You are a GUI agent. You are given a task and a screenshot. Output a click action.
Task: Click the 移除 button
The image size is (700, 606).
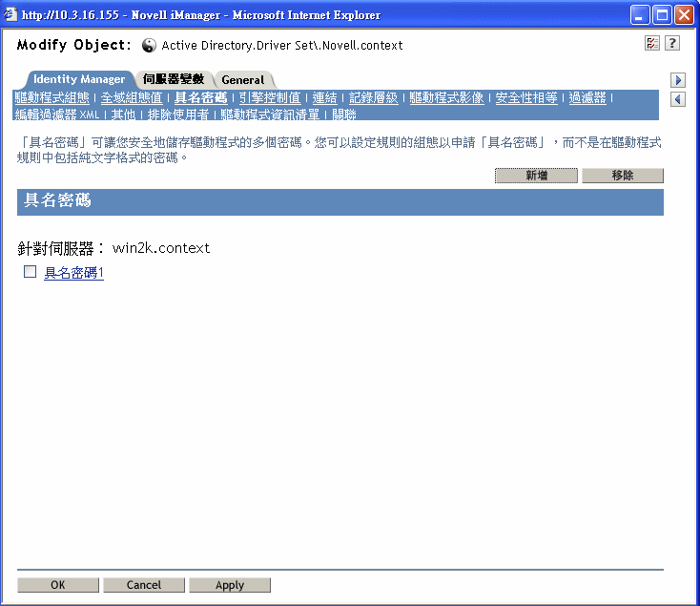pos(623,176)
